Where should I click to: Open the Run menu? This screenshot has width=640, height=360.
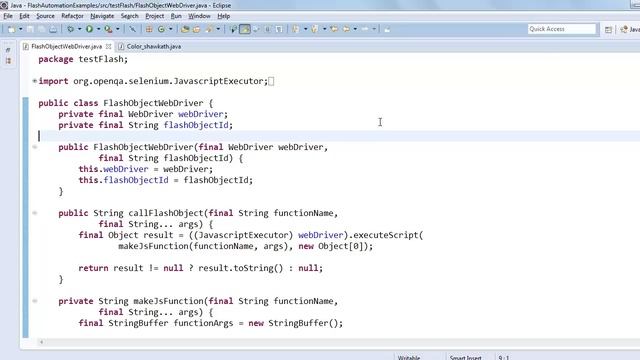tap(176, 16)
